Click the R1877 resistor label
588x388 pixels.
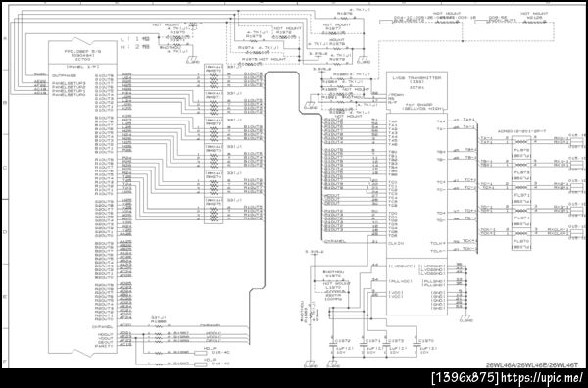coord(332,28)
